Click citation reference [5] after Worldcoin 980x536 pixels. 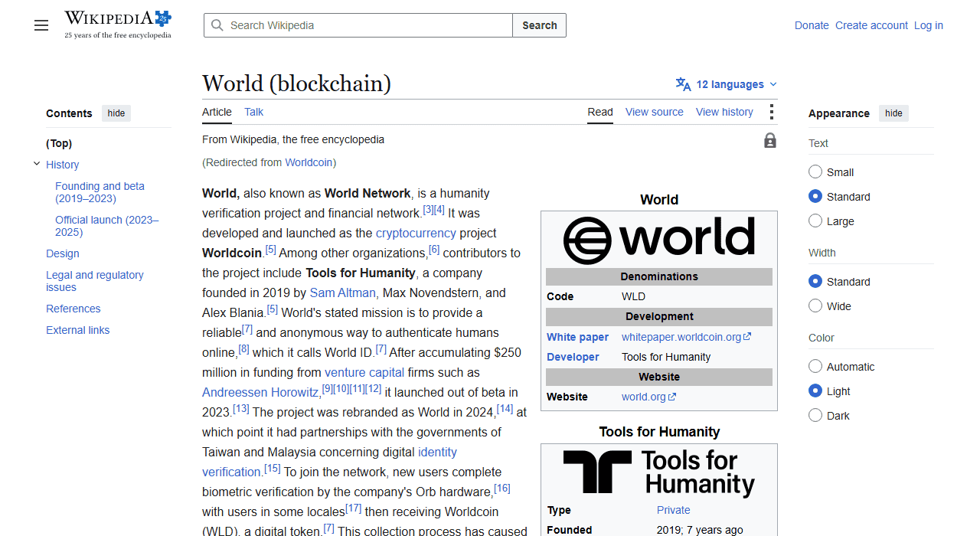271,250
